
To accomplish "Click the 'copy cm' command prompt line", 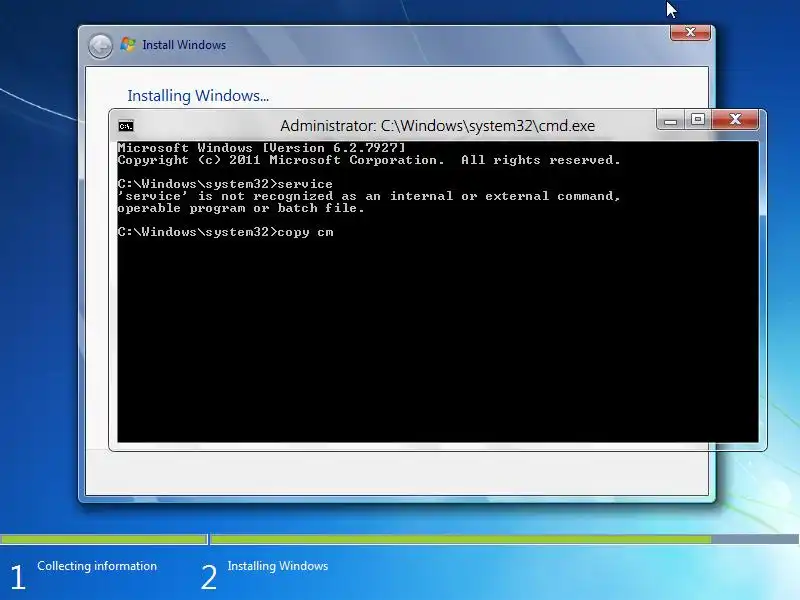I will (225, 232).
